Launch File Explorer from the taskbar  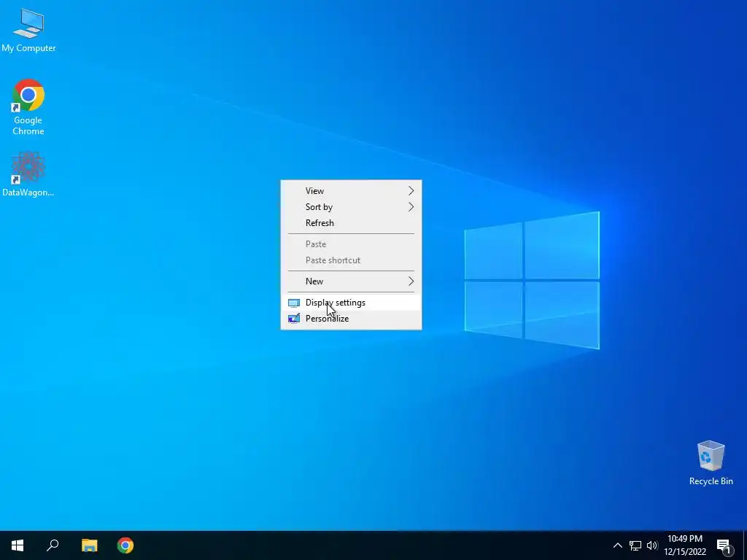pos(89,545)
